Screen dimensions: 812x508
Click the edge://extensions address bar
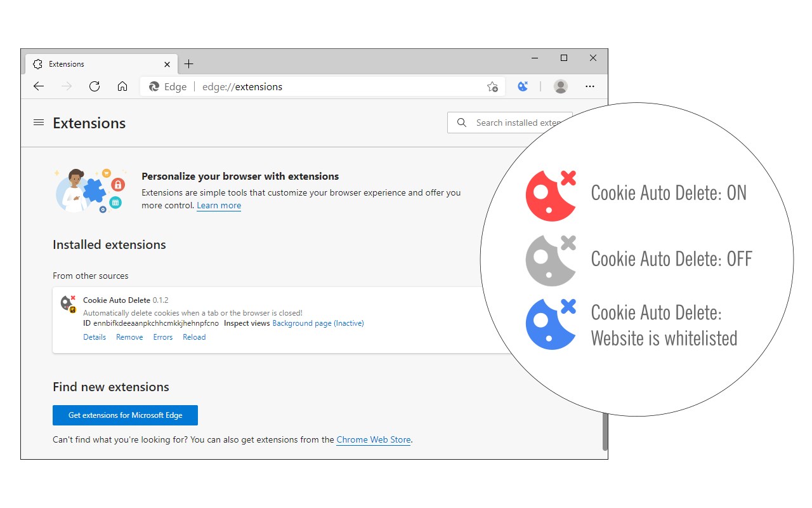[317, 87]
